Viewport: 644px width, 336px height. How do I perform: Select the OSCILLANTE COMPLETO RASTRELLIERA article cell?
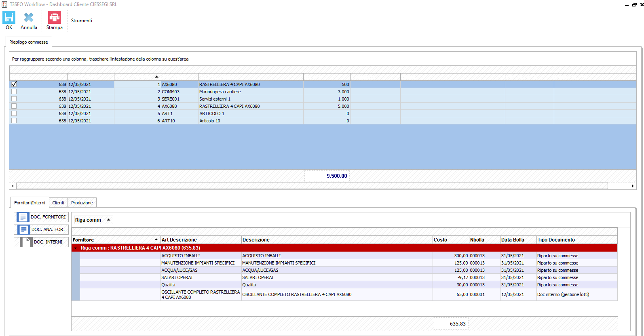(201, 294)
